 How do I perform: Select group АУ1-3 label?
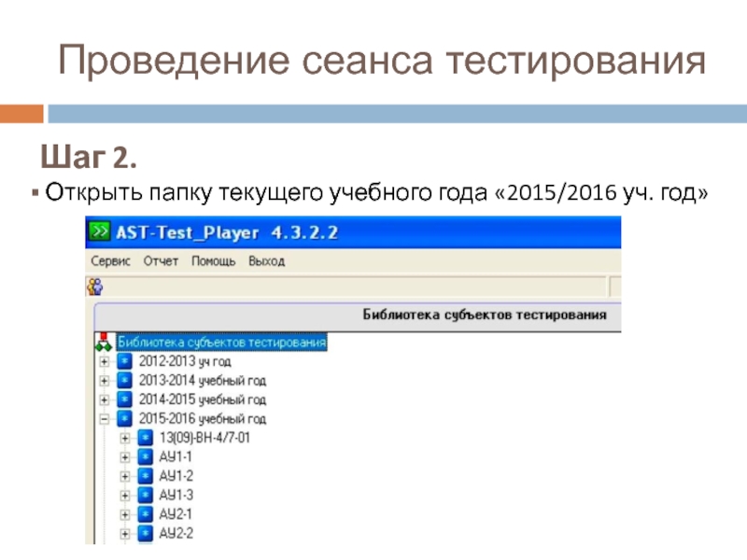pyautogui.click(x=176, y=496)
